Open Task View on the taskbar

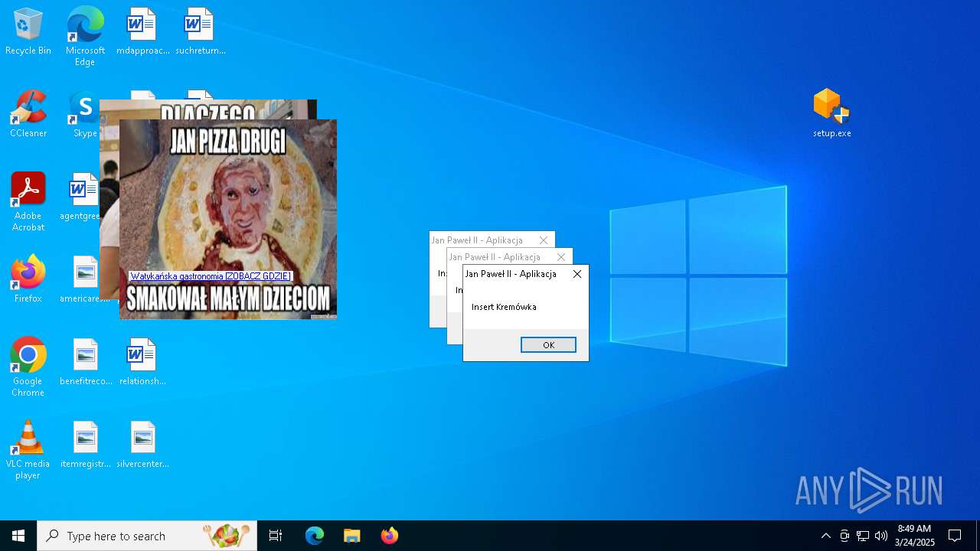click(x=276, y=536)
